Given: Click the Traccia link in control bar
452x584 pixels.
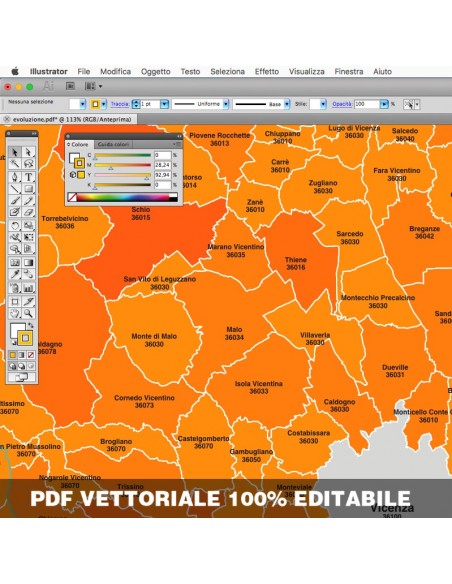Looking at the screenshot, I should pos(120,104).
